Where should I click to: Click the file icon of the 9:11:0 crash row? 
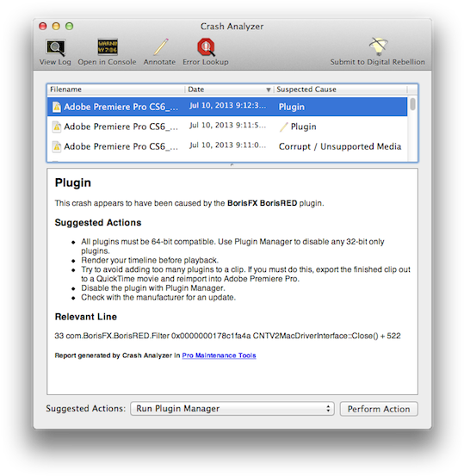coord(57,146)
